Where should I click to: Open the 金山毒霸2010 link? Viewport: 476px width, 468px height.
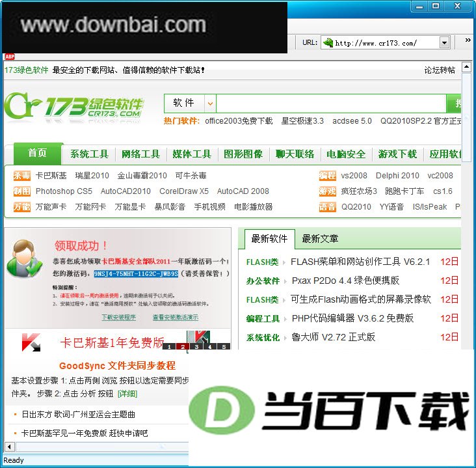coord(142,176)
